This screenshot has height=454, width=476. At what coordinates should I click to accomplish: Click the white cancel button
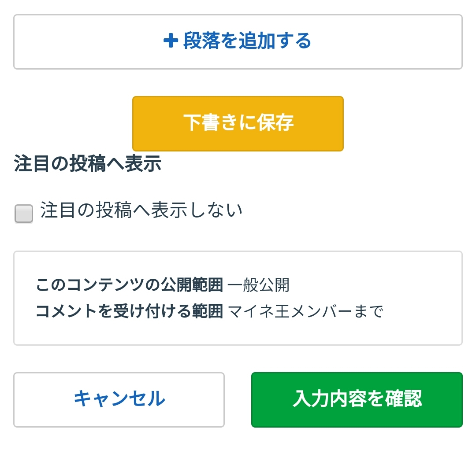119,399
